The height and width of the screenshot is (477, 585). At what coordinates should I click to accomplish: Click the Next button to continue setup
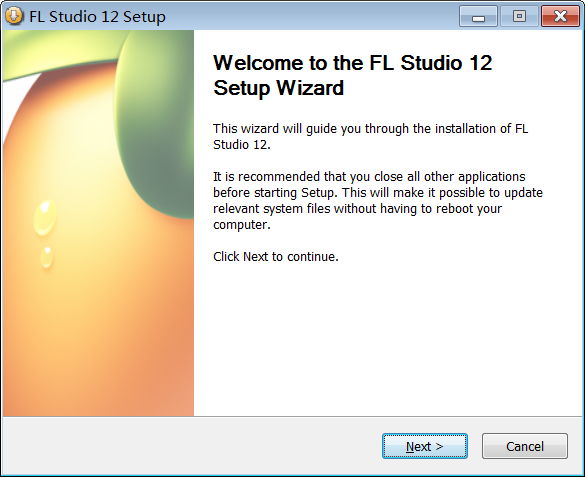425,446
